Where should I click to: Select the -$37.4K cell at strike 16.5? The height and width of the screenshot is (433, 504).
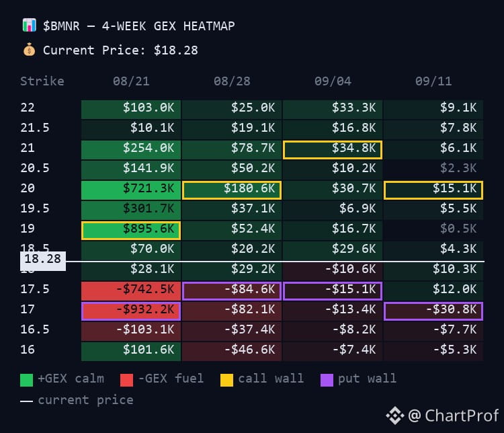coord(232,331)
